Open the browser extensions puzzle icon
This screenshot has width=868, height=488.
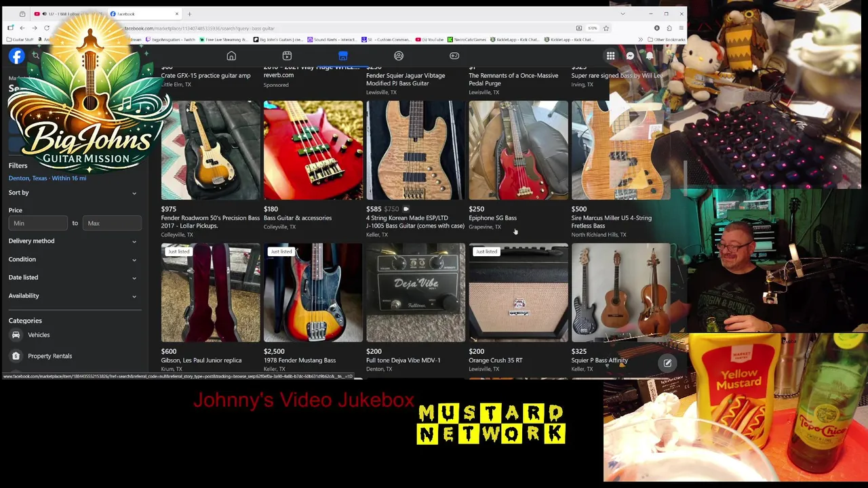(669, 28)
